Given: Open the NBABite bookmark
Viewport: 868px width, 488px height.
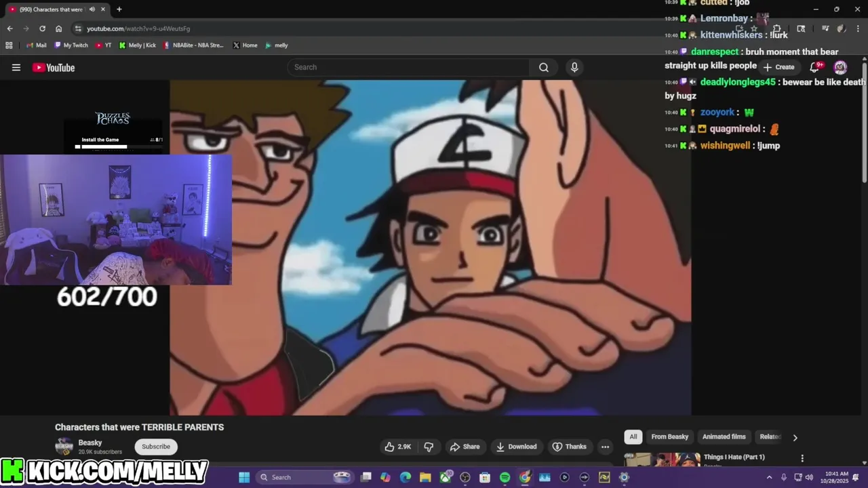Looking at the screenshot, I should (x=193, y=45).
